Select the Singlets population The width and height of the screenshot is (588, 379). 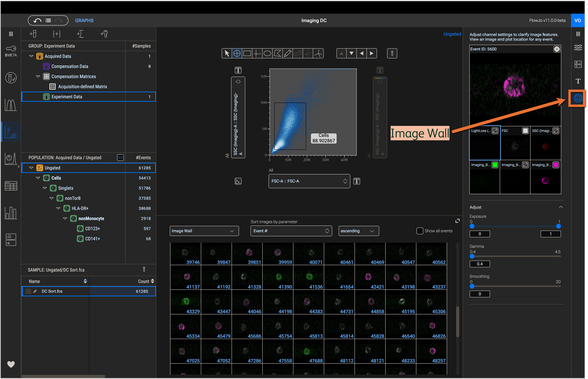(x=65, y=188)
